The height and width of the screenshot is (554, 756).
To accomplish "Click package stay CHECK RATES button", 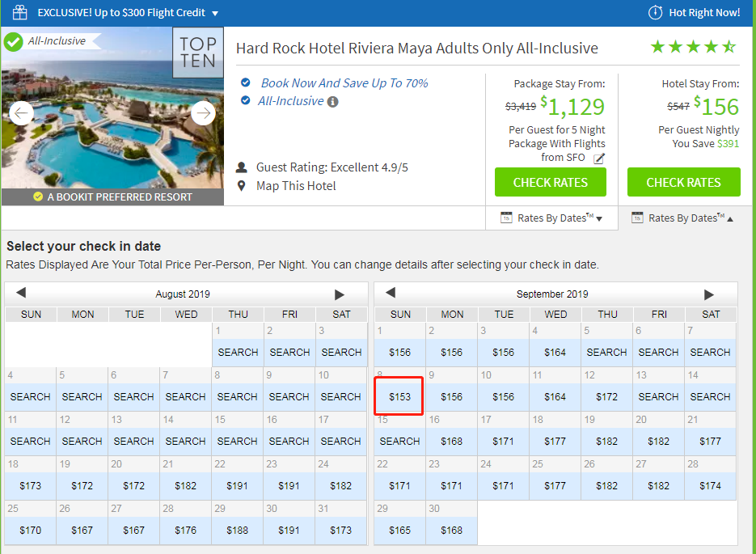I will [550, 182].
